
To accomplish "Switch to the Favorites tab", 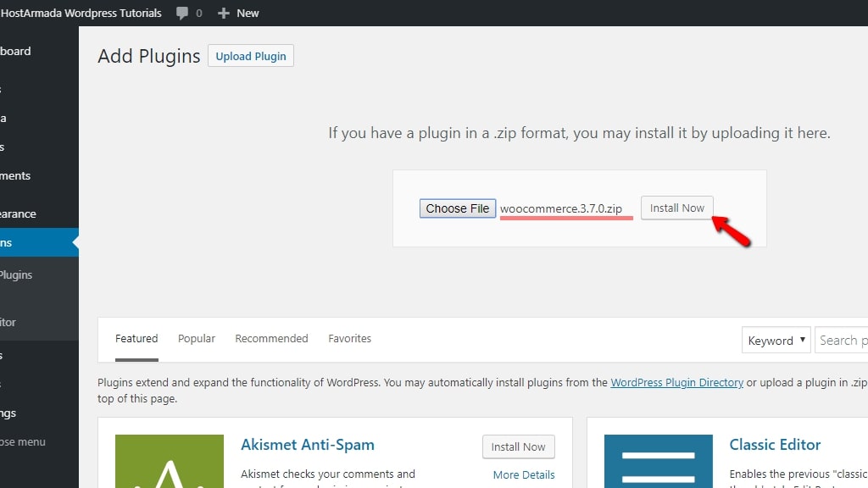I will coord(349,339).
